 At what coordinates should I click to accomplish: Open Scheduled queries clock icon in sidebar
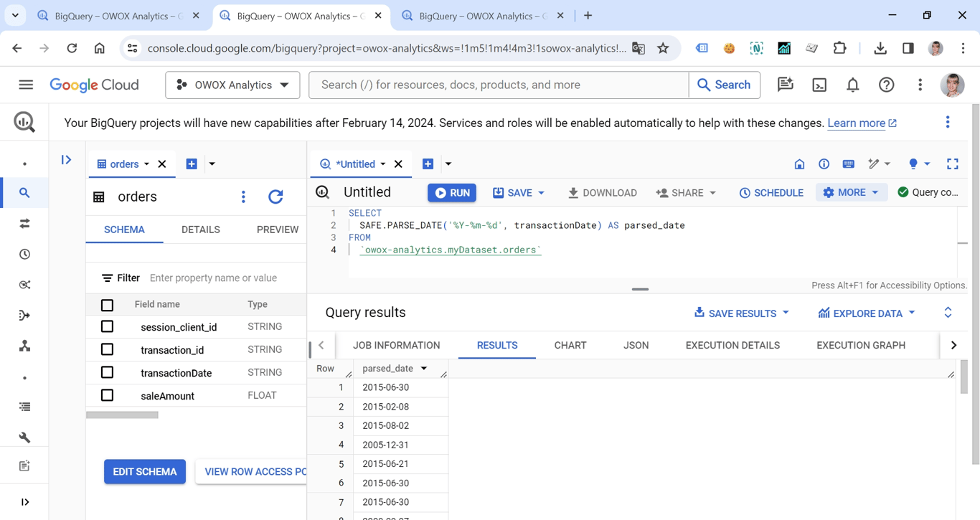[24, 255]
